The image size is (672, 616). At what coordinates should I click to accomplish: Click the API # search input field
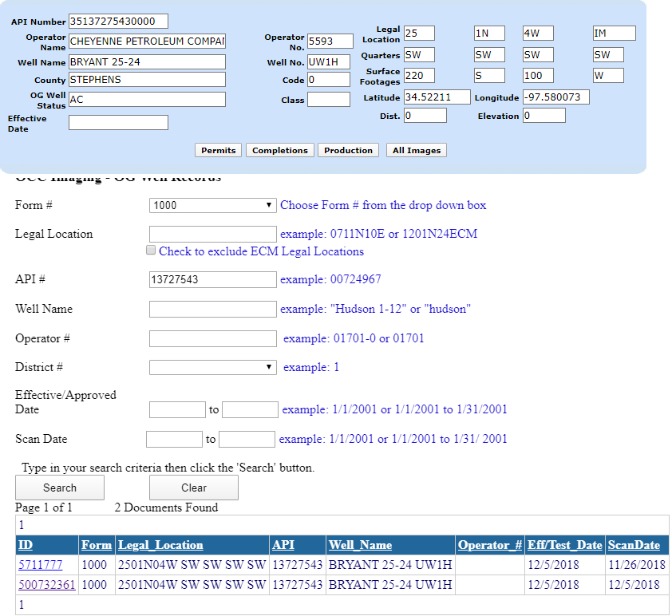pyautogui.click(x=212, y=279)
